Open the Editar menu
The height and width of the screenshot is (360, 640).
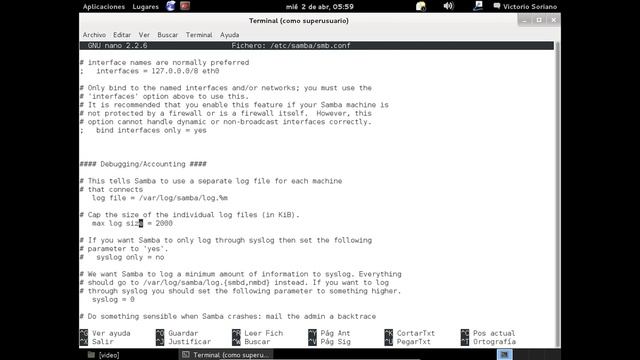[x=122, y=35]
